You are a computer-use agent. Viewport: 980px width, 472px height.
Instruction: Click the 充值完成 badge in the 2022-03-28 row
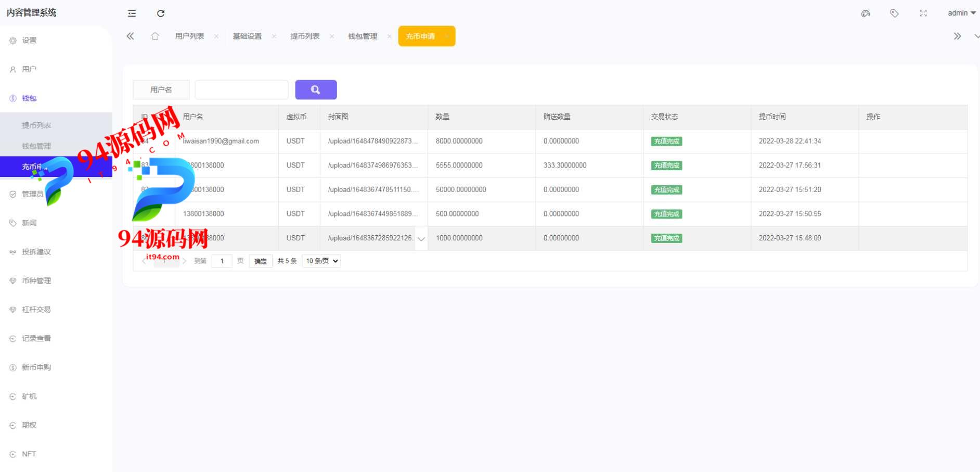[666, 141]
